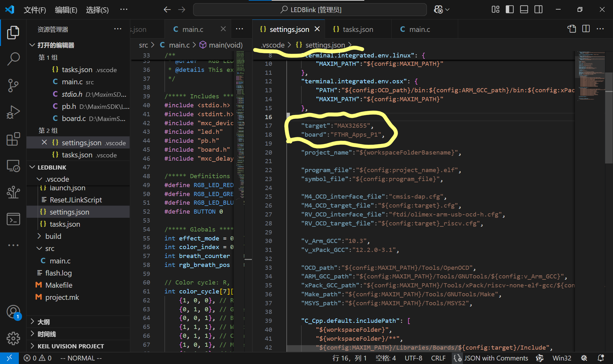Click JSON with Comments language mode

pyautogui.click(x=496, y=358)
